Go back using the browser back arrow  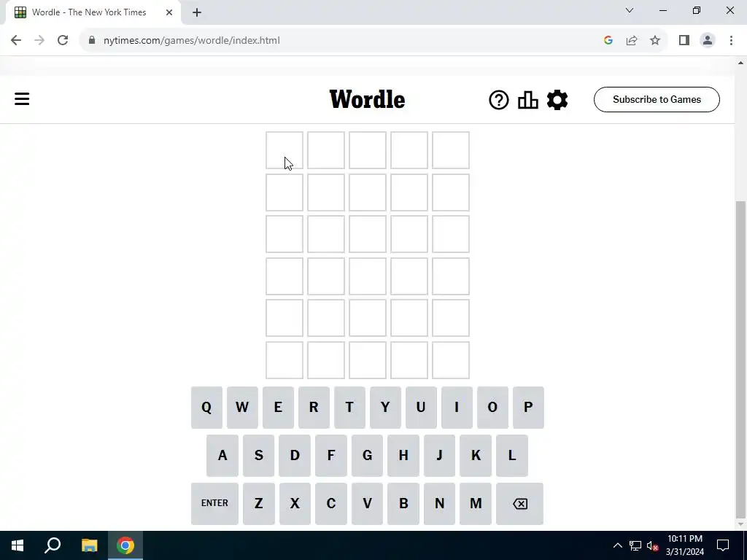click(16, 41)
